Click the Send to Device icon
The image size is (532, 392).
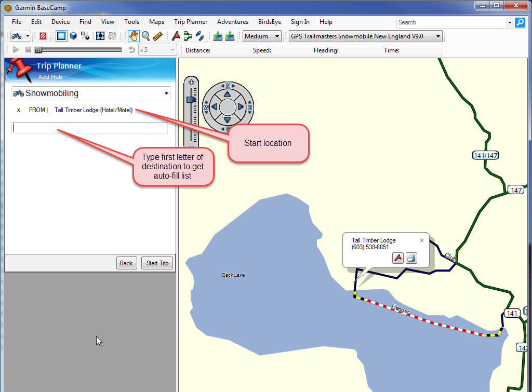tap(218, 36)
